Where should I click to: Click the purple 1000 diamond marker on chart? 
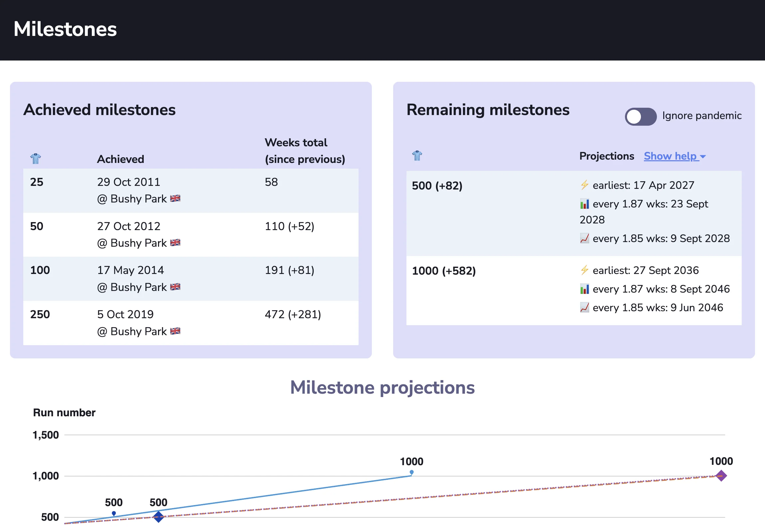tap(721, 475)
